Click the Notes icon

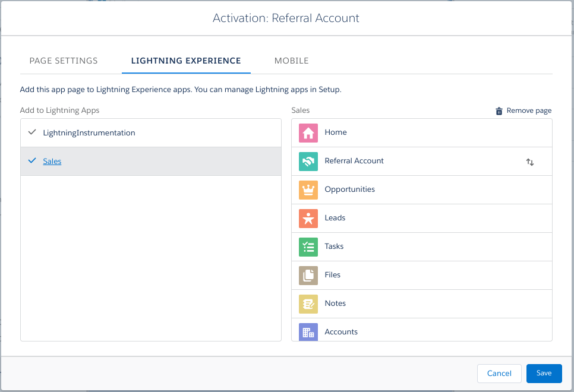click(x=308, y=304)
